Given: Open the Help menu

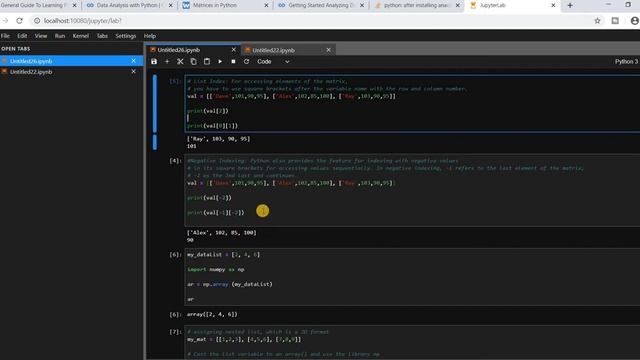Looking at the screenshot, I should tap(150, 36).
